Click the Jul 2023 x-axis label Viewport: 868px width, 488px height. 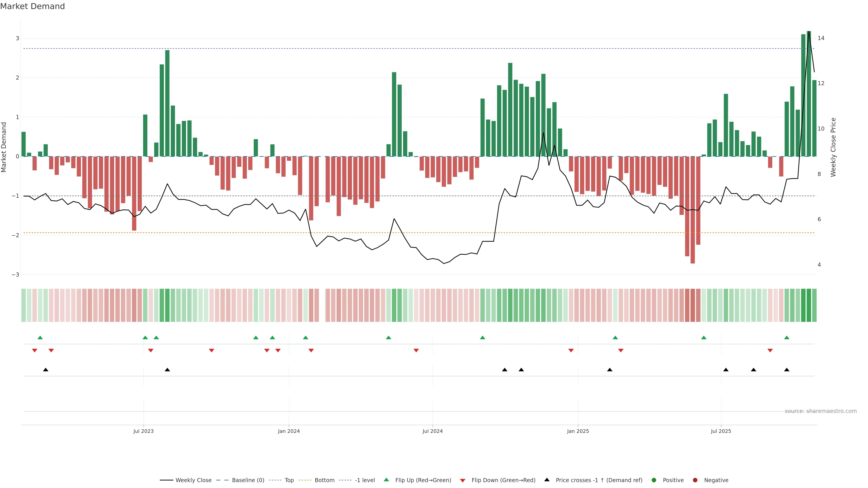click(x=143, y=431)
